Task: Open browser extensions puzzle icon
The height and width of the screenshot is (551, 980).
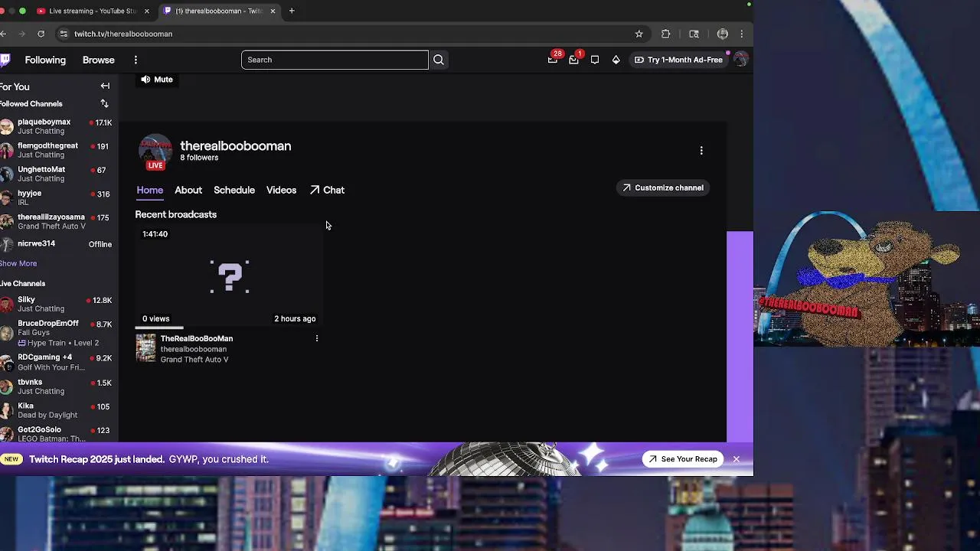Action: pyautogui.click(x=665, y=34)
